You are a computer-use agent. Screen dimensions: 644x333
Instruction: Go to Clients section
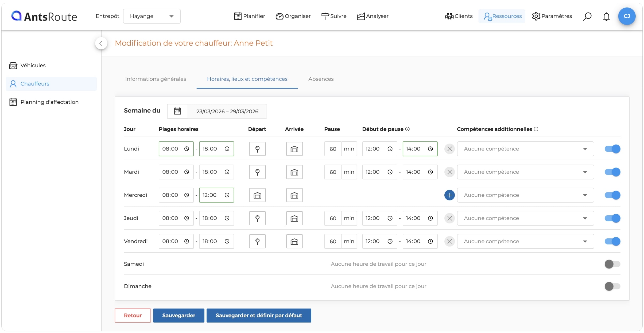459,16
